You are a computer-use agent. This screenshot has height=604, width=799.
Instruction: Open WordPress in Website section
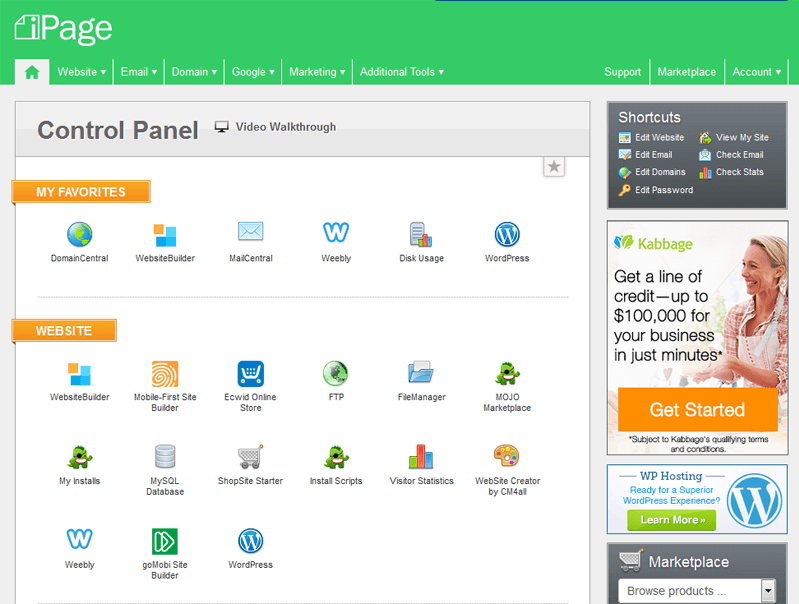(x=251, y=549)
